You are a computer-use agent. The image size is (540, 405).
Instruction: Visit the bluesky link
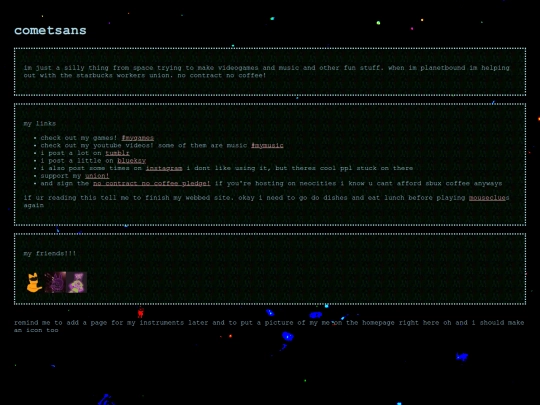(x=131, y=160)
